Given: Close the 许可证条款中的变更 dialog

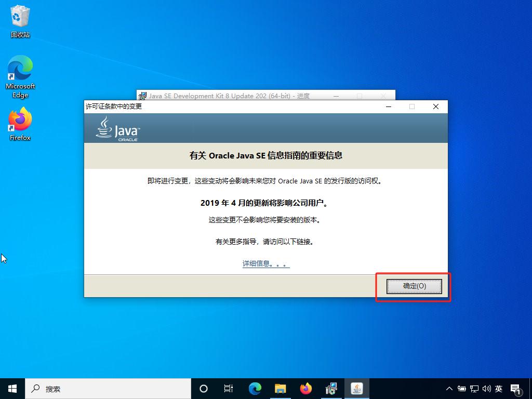Looking at the screenshot, I should tap(436, 107).
